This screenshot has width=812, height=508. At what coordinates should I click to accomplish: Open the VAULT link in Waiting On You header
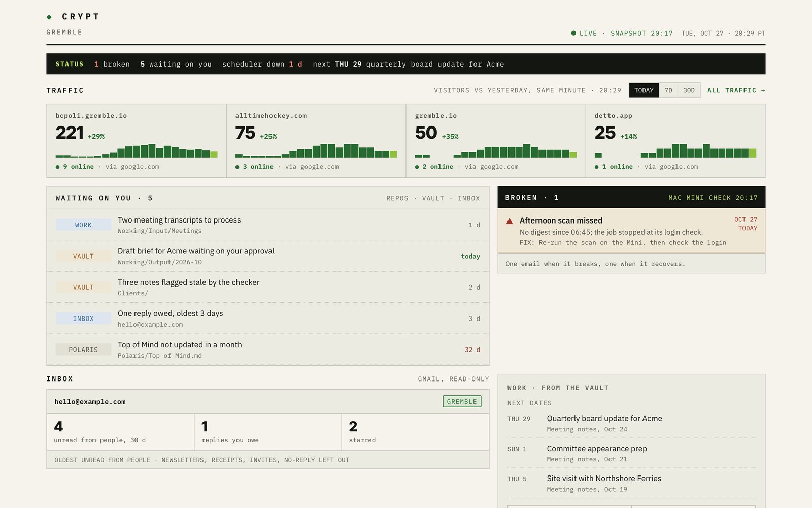(x=433, y=198)
